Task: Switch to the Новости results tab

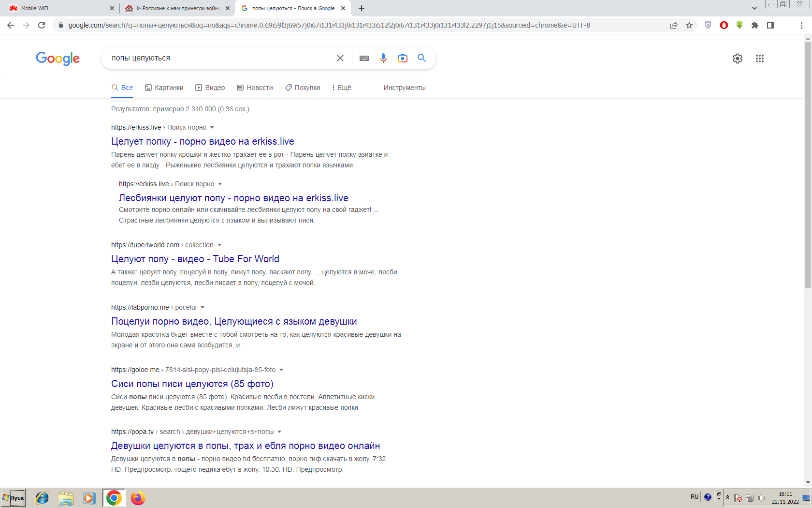Action: point(255,88)
